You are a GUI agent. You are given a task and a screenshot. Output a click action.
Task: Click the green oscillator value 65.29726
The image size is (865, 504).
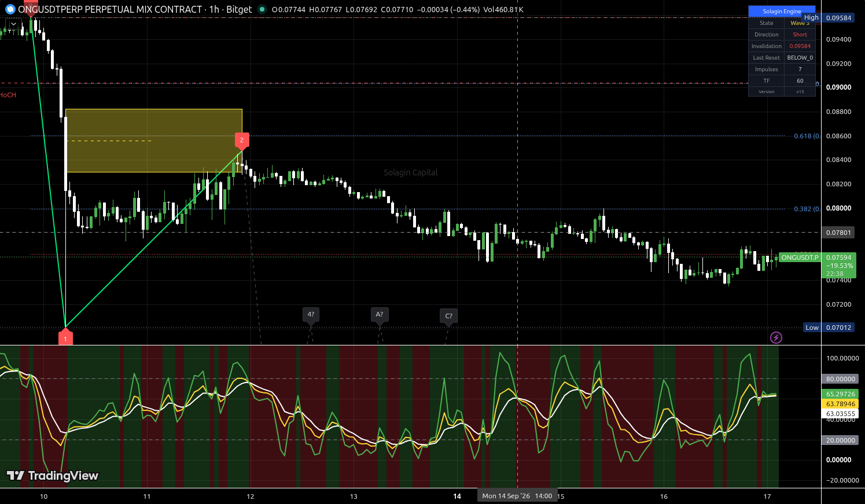(840, 394)
